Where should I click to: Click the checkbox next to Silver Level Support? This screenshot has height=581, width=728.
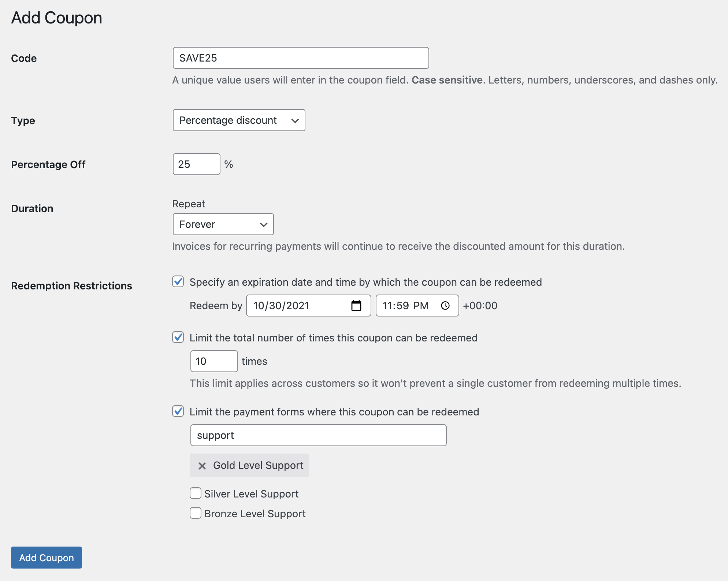point(196,493)
